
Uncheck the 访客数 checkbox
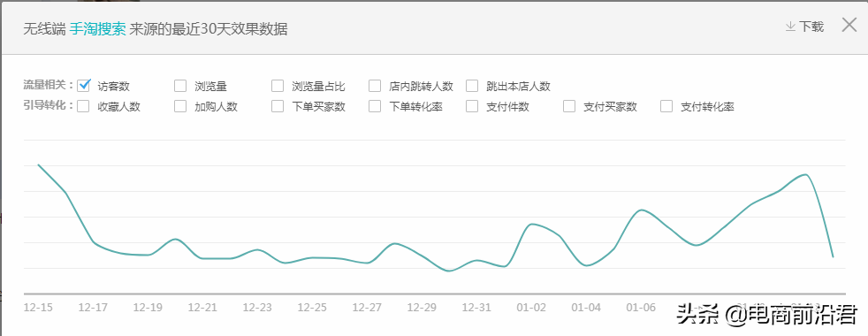tap(84, 85)
